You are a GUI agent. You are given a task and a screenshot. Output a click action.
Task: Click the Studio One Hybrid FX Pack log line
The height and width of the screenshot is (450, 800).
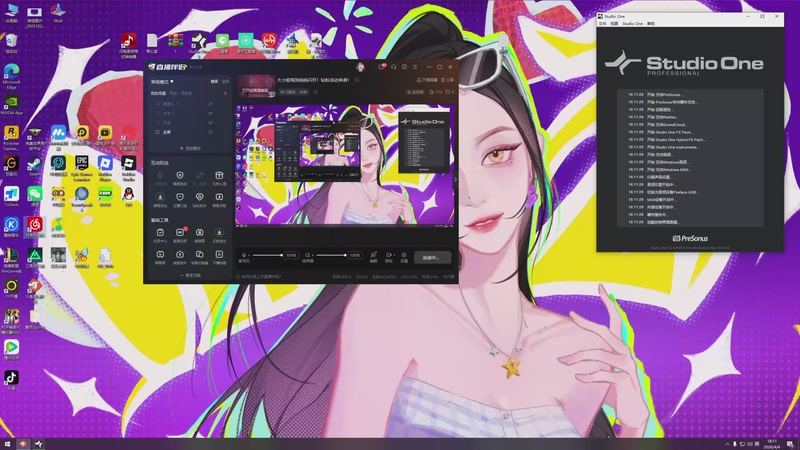tap(666, 139)
